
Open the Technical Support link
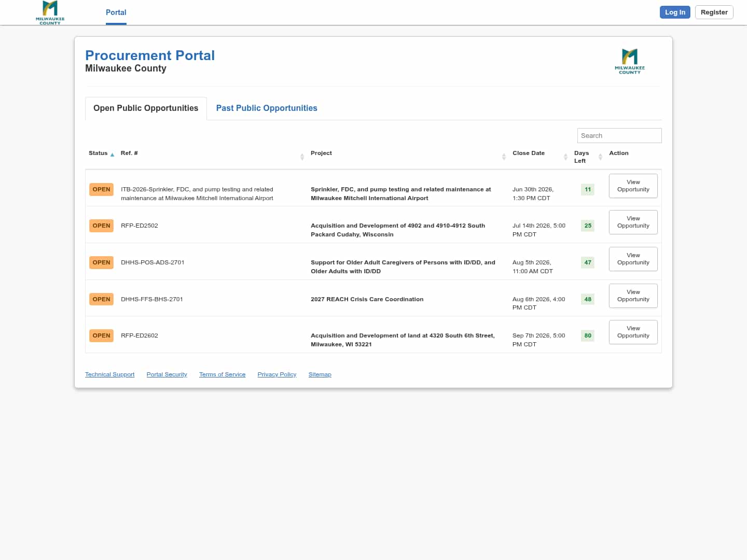[109, 374]
